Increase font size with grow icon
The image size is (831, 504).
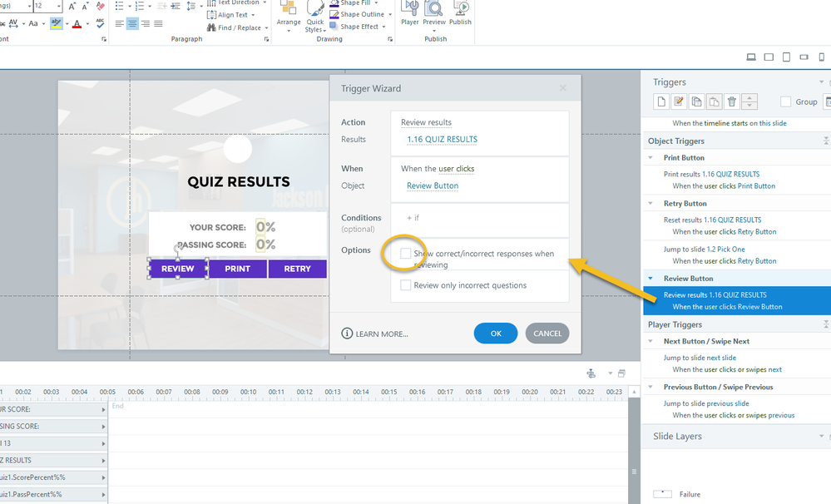click(72, 7)
